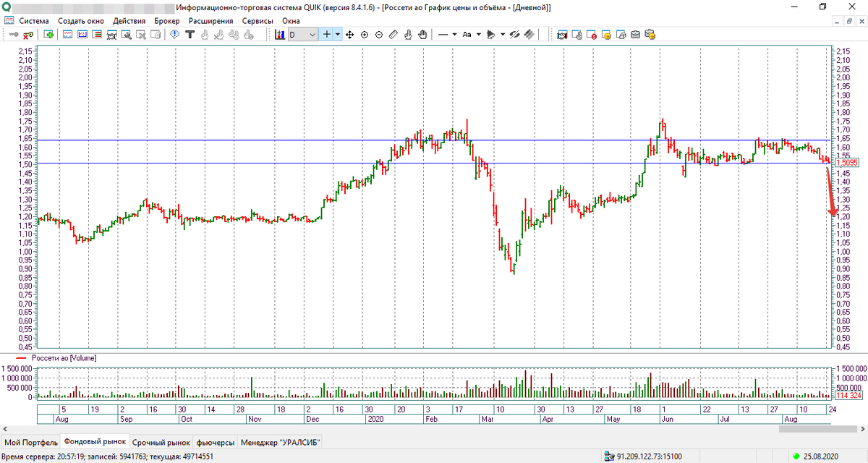Click the chart bars icon before interval box
This screenshot has width=868, height=463.
point(281,34)
